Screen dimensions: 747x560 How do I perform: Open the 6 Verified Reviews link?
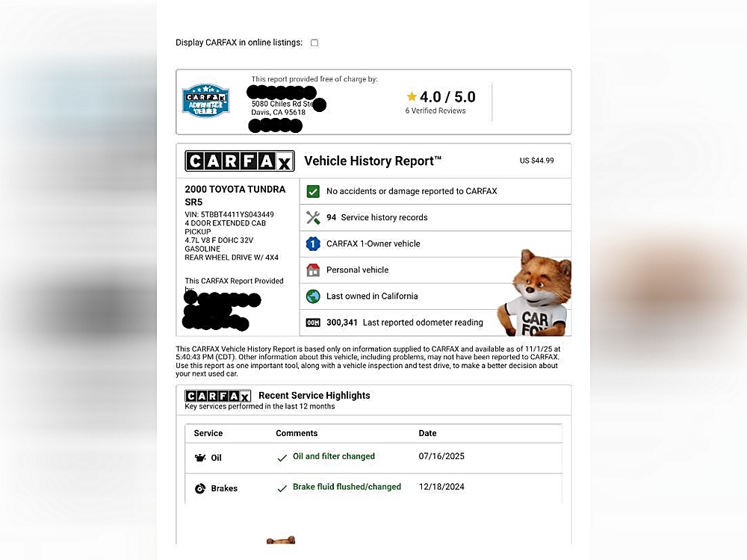coord(436,111)
